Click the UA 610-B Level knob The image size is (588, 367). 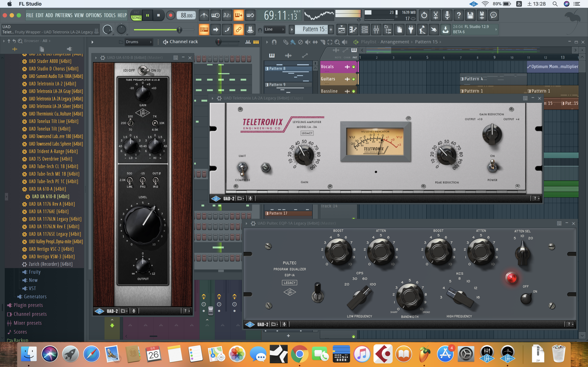pos(143,225)
